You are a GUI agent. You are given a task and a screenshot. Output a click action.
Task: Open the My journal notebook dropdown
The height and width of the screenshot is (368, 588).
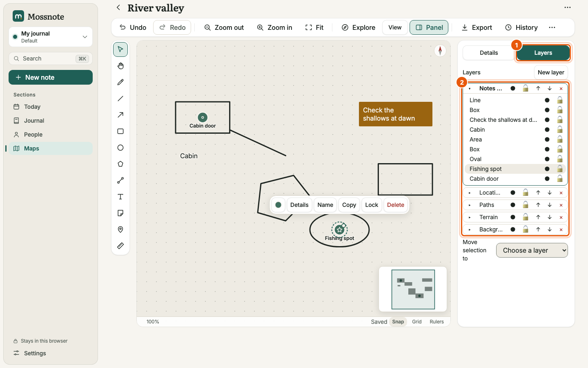tap(51, 37)
